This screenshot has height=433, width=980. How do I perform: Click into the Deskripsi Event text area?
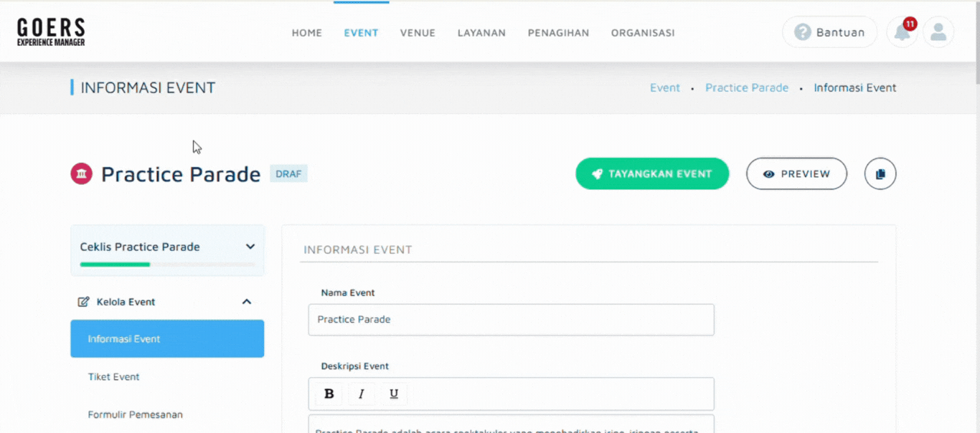(511, 424)
